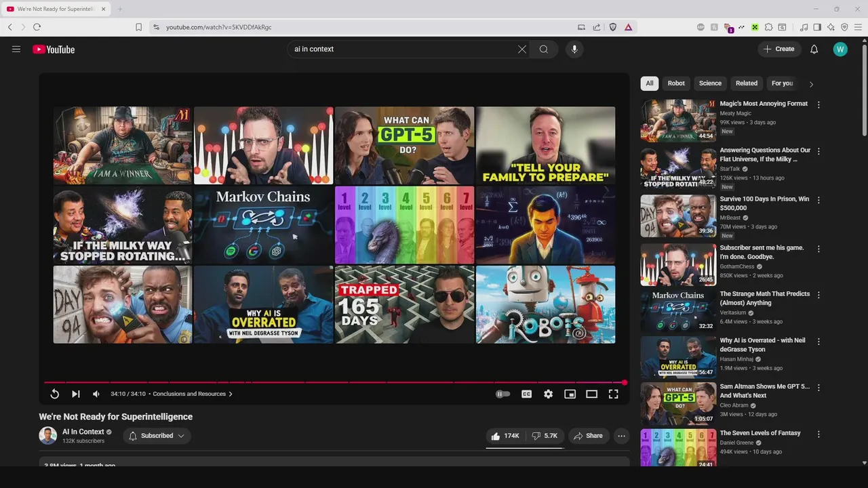
Task: Reload the page in browser
Action: tap(37, 27)
